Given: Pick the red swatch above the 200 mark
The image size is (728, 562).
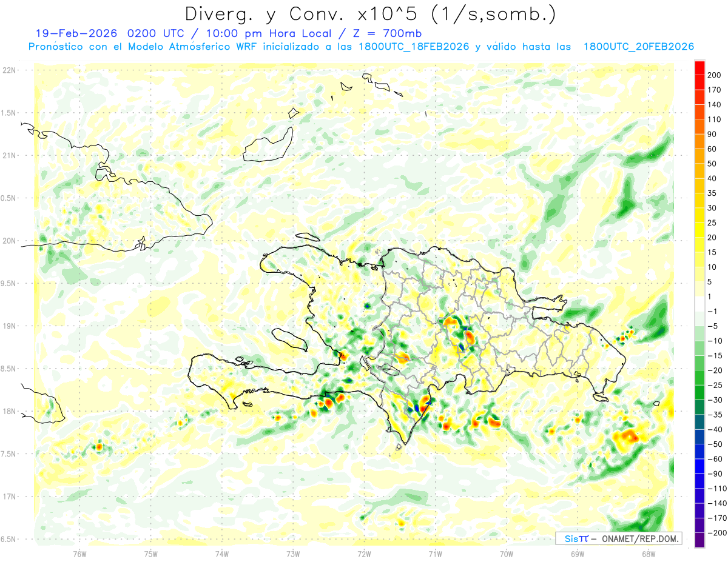Looking at the screenshot, I should [699, 68].
